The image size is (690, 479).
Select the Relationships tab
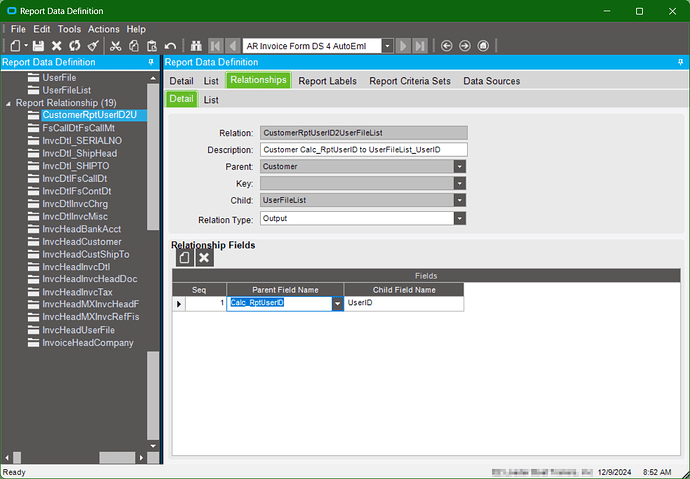[258, 80]
